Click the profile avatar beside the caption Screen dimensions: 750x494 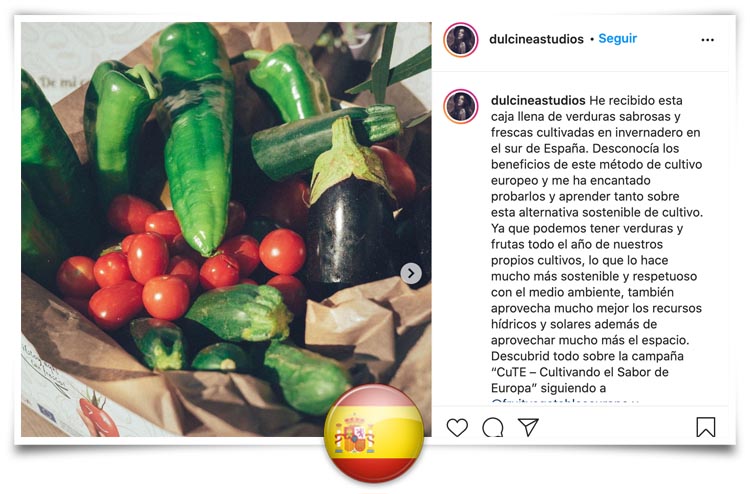pos(461,106)
